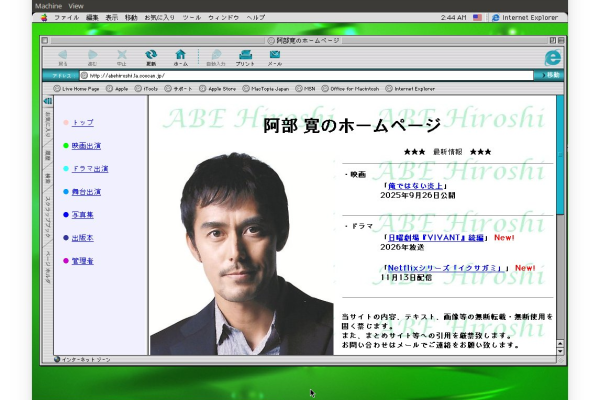This screenshot has width=600, height=400.
Task: Open the 表示 menu
Action: point(112,17)
